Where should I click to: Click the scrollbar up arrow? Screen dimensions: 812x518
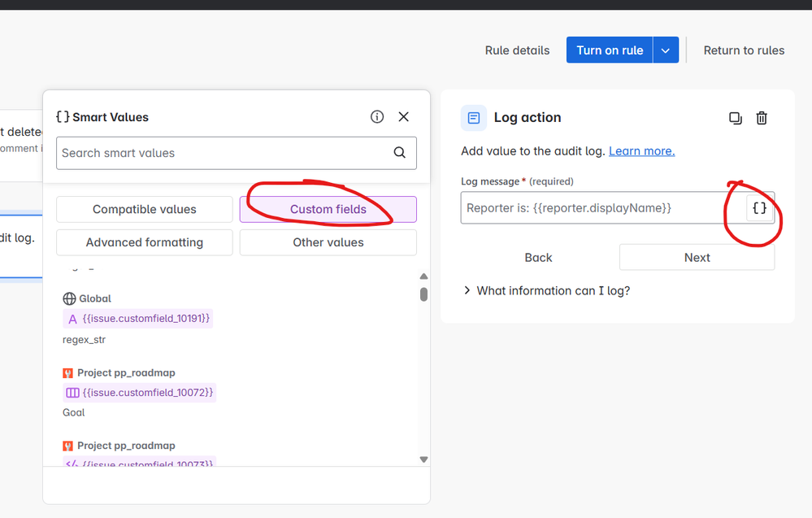pyautogui.click(x=423, y=276)
